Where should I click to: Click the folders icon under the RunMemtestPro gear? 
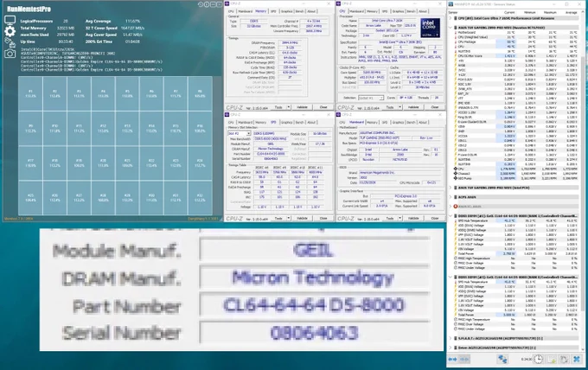click(10, 42)
